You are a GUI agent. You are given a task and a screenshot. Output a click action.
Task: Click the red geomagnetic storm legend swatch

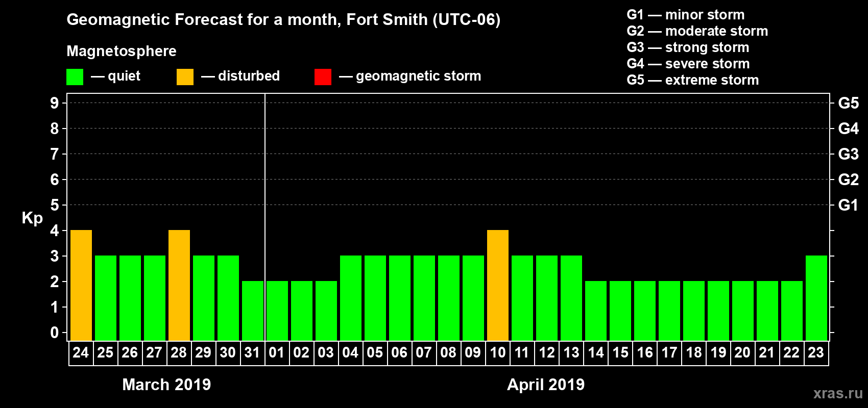323,77
